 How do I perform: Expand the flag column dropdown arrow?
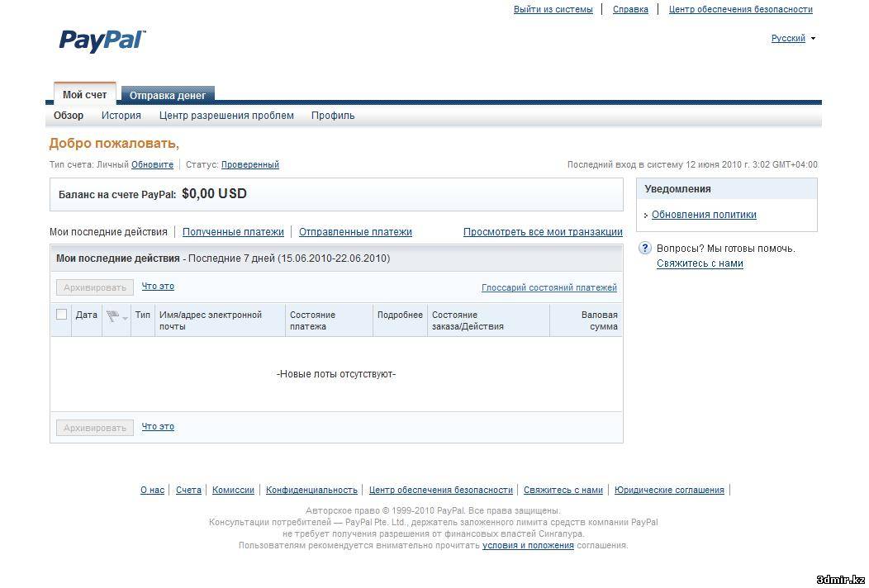click(x=126, y=318)
